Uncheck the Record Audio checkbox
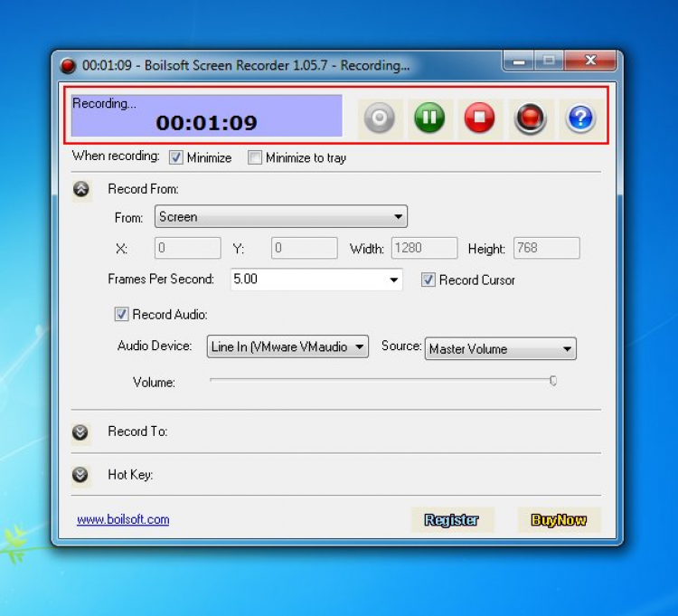The image size is (678, 616). pyautogui.click(x=121, y=314)
